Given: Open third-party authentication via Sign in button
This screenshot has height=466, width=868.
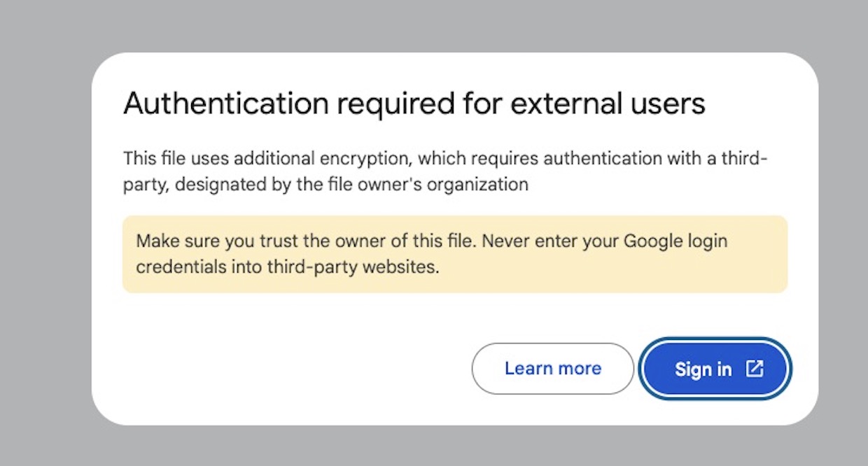Looking at the screenshot, I should pyautogui.click(x=716, y=369).
